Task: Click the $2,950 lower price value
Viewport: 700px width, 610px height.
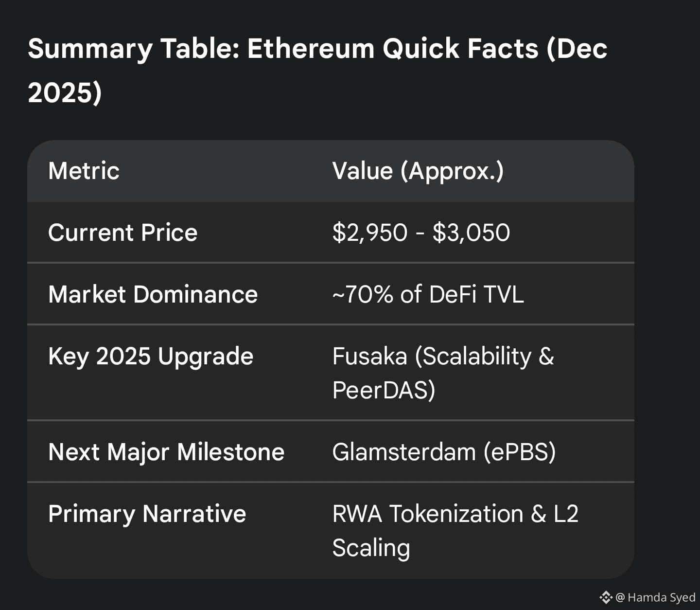Action: coord(369,233)
